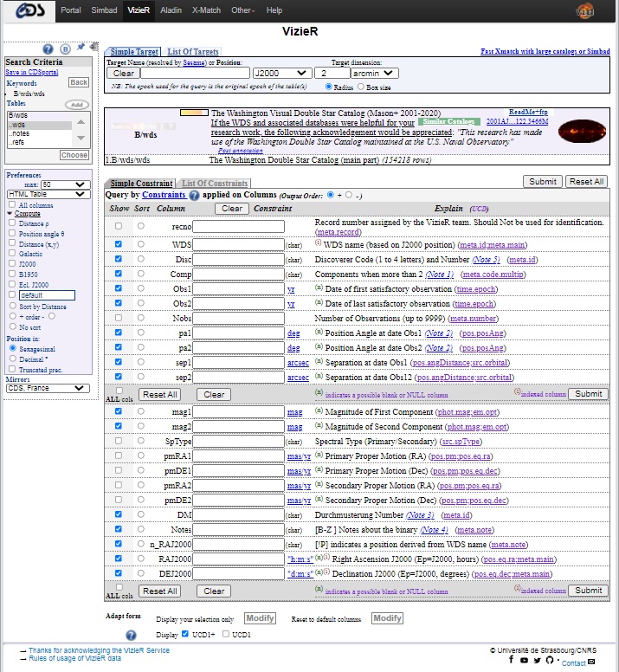Open the max rows dropdown showing 50
Viewport: 619px width, 672px height.
point(66,184)
